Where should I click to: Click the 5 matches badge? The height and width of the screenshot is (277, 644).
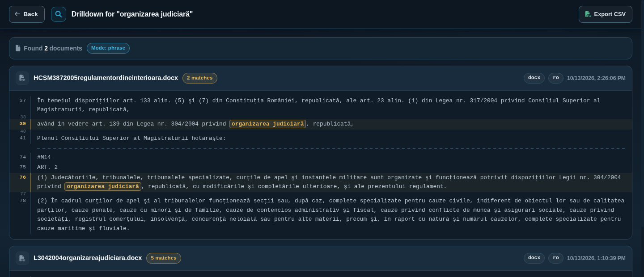tap(164, 258)
